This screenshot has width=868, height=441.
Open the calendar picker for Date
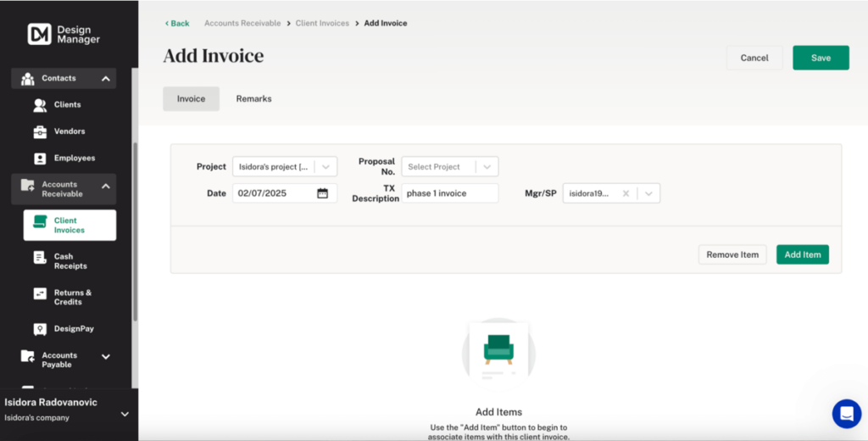click(x=323, y=193)
